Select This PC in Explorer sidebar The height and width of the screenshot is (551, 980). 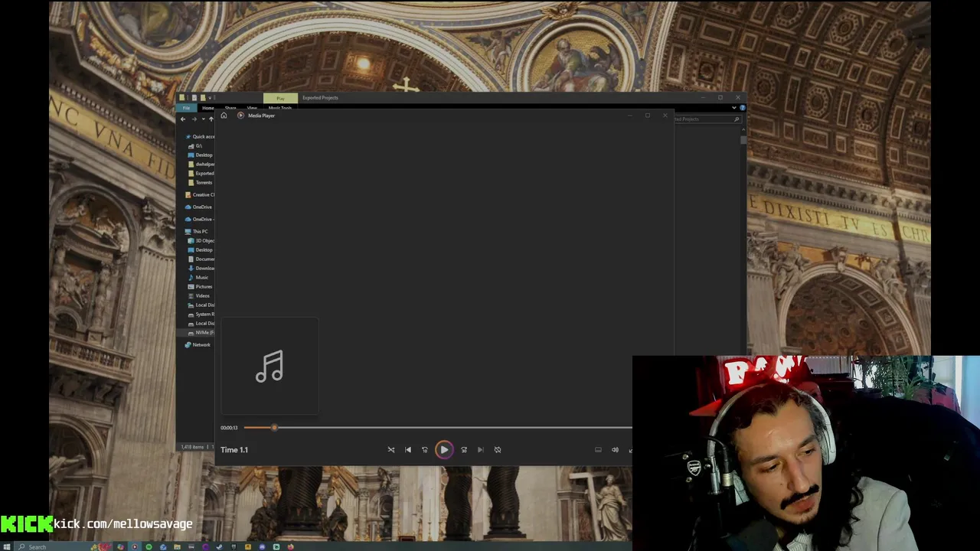[x=197, y=232]
